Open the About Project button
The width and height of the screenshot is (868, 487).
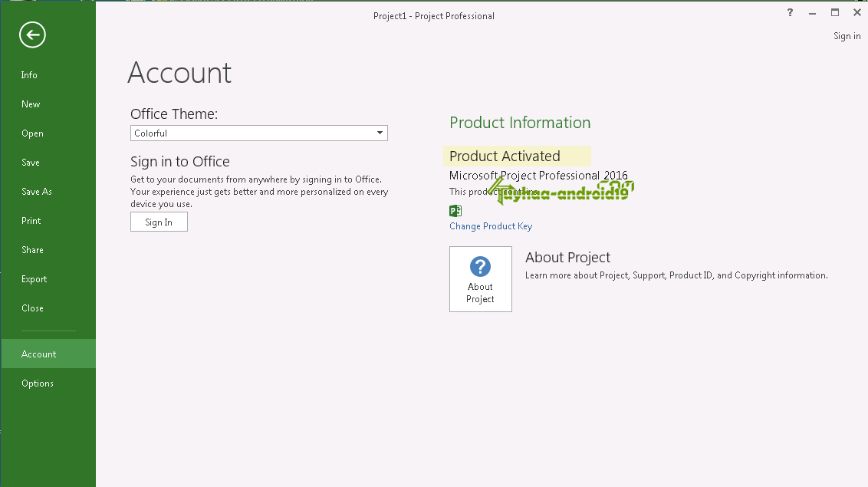click(481, 279)
